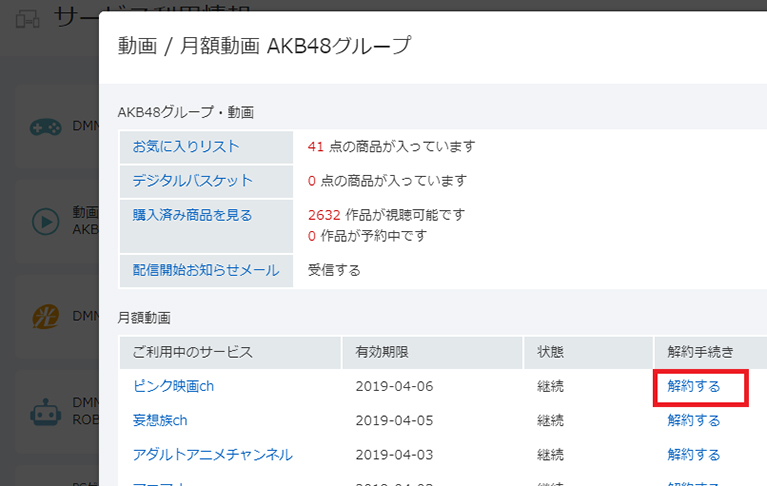Screen dimensions: 767x486
Task: Click 継続 status for ピンク映画ch
Action: pos(550,386)
